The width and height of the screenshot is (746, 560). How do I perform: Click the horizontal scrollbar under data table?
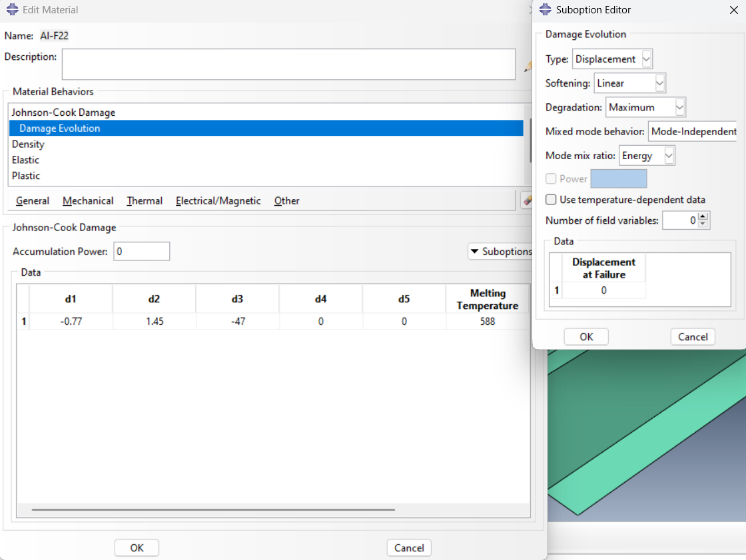[x=213, y=509]
